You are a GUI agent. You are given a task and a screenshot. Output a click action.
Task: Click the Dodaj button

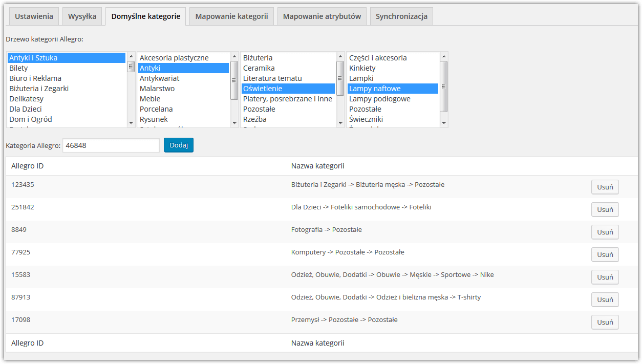(x=179, y=145)
